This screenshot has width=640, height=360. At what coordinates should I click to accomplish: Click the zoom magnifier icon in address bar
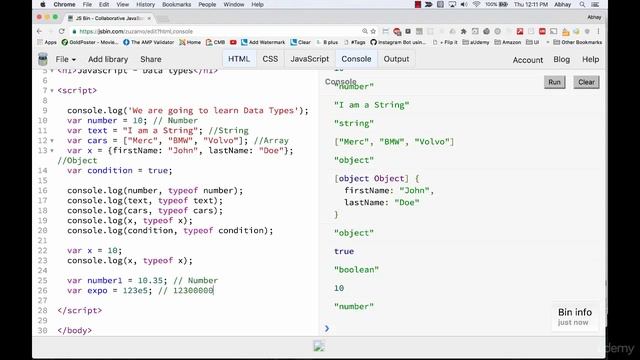click(364, 31)
